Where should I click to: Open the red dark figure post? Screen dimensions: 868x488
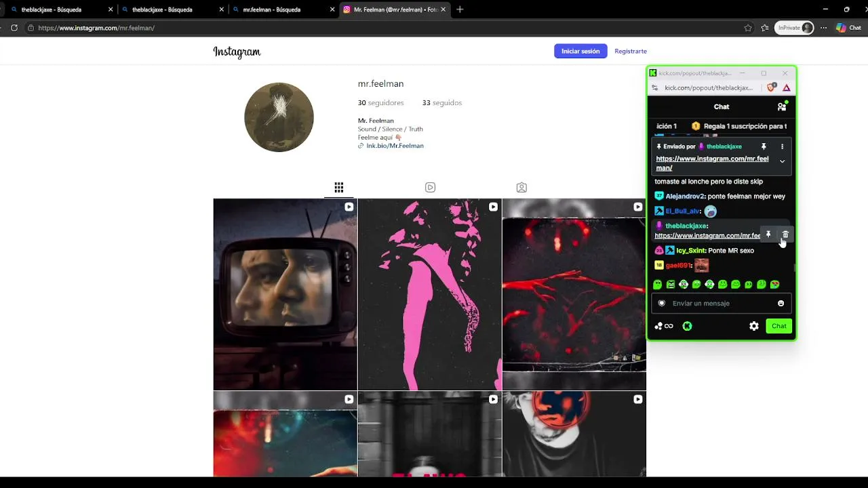574,294
